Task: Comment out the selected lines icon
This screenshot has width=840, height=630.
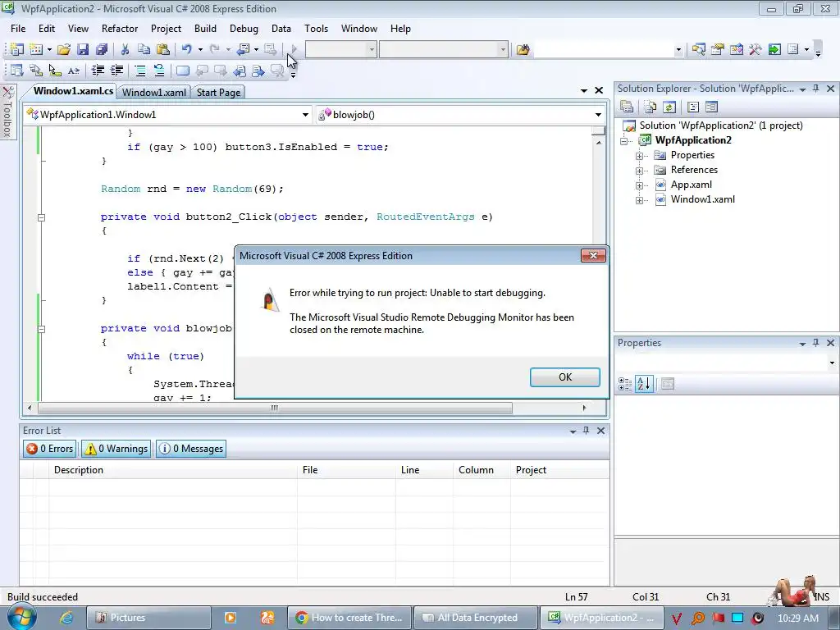Action: coord(140,71)
